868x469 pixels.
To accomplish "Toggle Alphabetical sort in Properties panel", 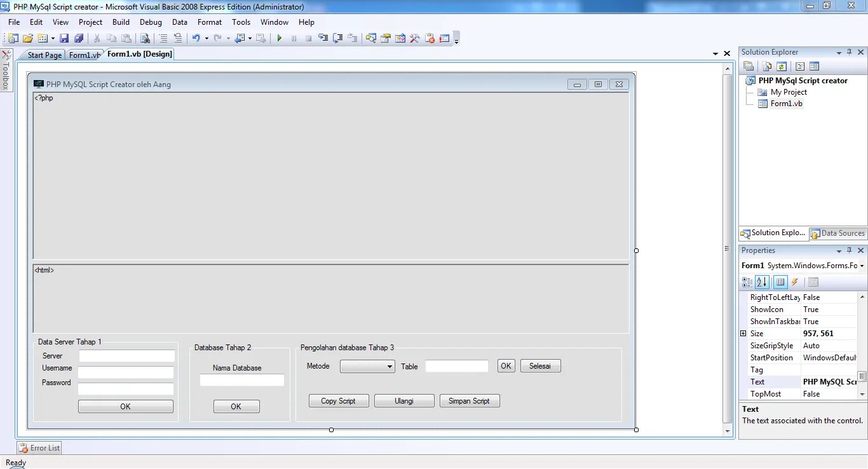I will pyautogui.click(x=762, y=282).
